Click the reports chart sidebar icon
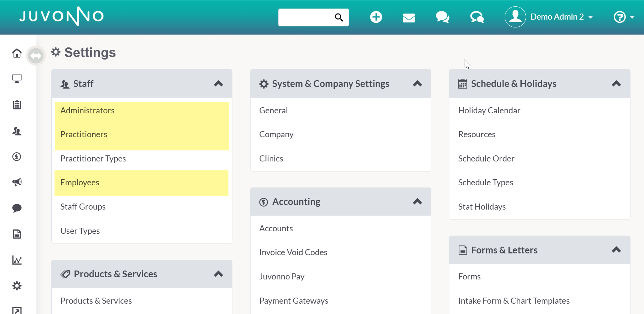 coord(17,260)
